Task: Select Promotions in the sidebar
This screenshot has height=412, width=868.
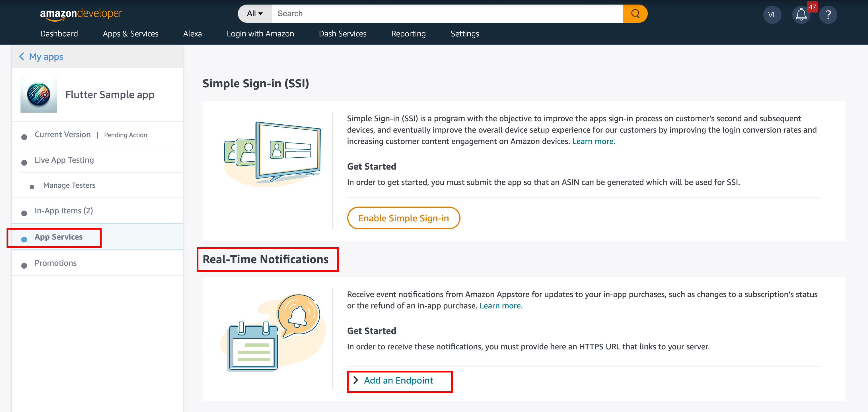Action: tap(55, 263)
